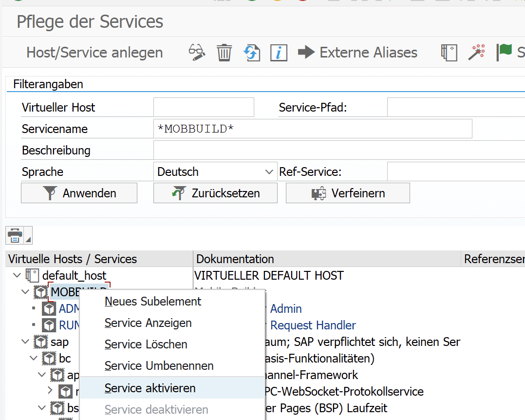This screenshot has height=420, width=525.
Task: Click the printer icon above the tree
Action: click(x=15, y=235)
